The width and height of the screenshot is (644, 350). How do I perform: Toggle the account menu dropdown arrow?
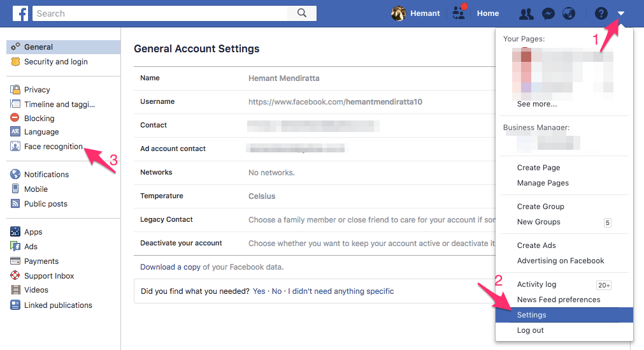click(620, 13)
